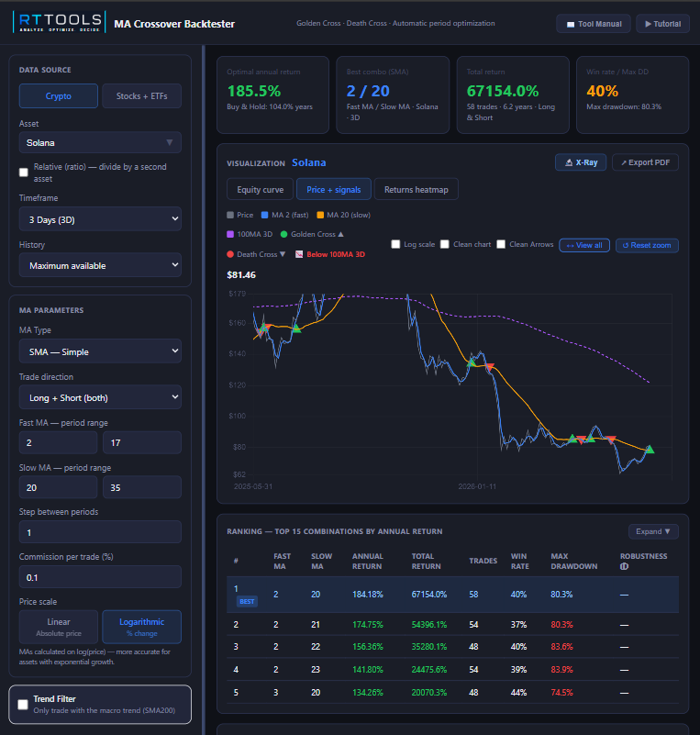Click the grey Price legend swatch
Screen dimensions: 700x735
(x=230, y=215)
